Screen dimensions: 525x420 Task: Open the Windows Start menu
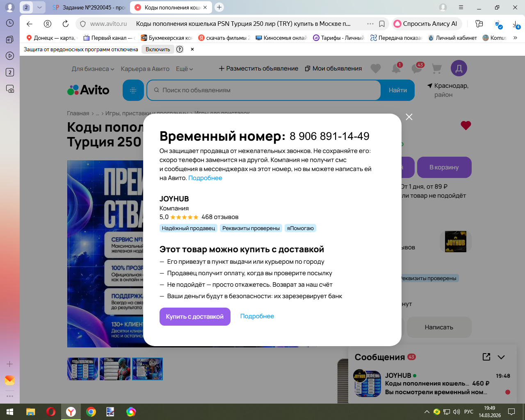[10, 412]
